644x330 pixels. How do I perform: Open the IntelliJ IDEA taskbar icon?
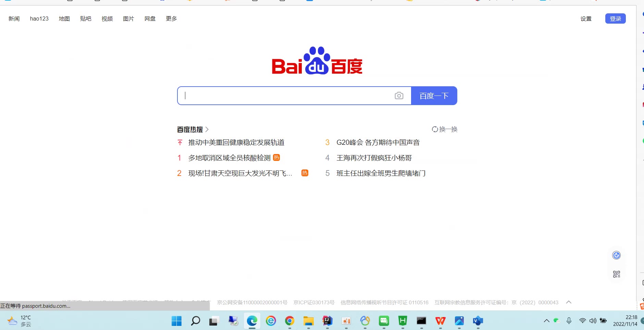pos(327,321)
